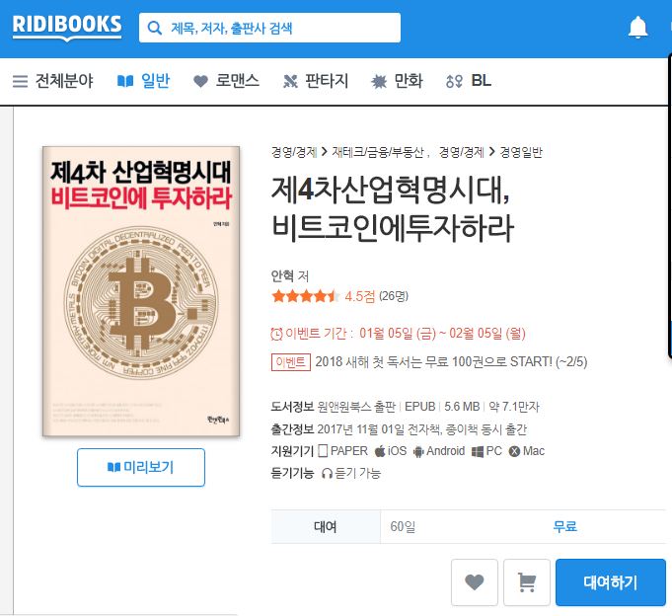The width and height of the screenshot is (672, 616).
Task: Select the BL category tab
Action: coord(469,81)
